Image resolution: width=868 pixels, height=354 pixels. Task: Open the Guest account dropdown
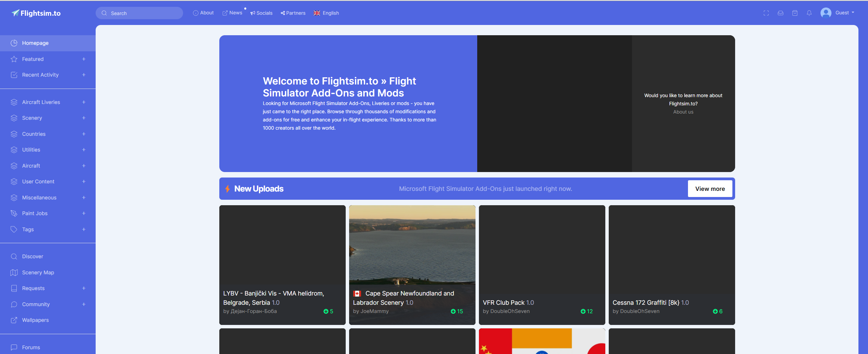point(845,13)
